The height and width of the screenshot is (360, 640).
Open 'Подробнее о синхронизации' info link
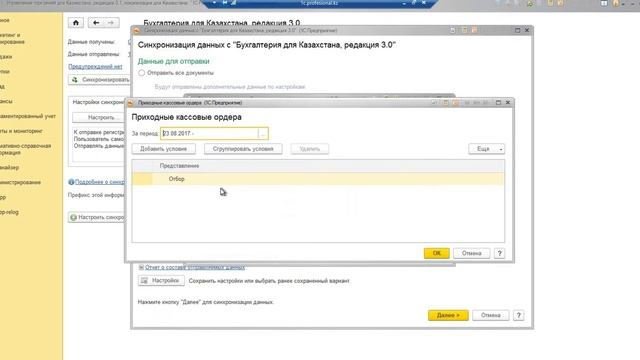pyautogui.click(x=99, y=182)
